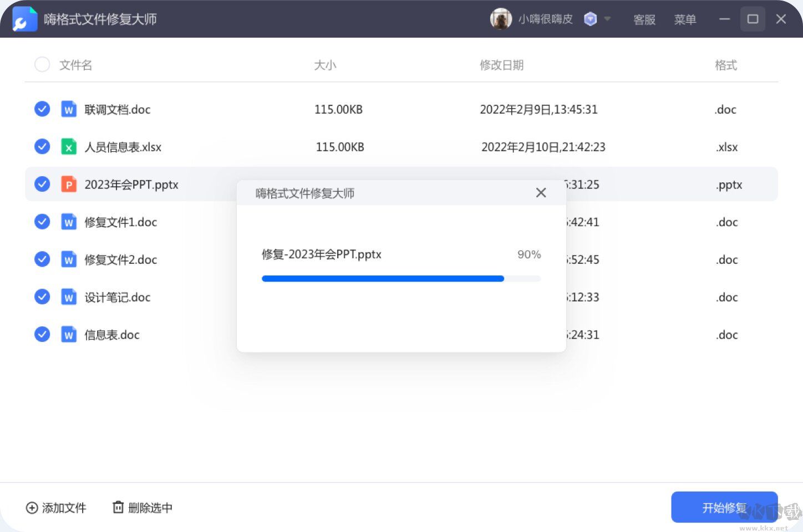The height and width of the screenshot is (532, 803).
Task: Maximize the application window
Action: click(x=753, y=19)
